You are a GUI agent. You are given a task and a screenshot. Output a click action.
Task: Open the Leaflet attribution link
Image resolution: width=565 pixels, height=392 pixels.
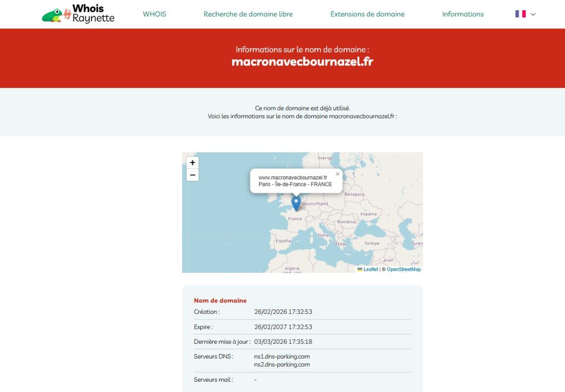[x=370, y=269]
